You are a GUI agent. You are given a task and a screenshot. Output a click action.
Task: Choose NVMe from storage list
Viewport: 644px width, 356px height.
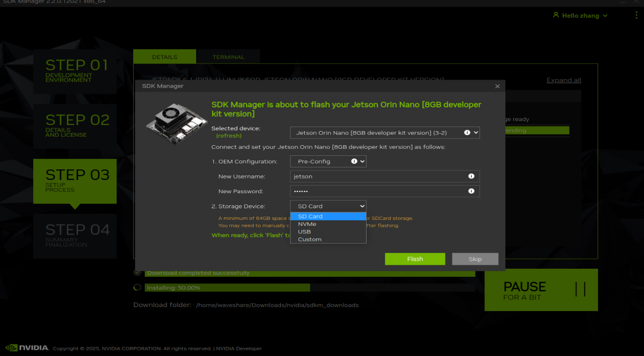[328, 224]
